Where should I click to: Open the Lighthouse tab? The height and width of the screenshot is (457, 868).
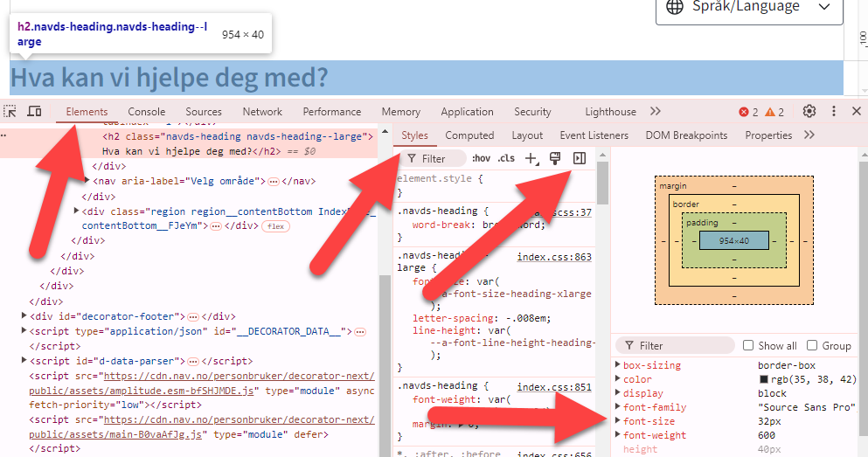[x=611, y=112]
